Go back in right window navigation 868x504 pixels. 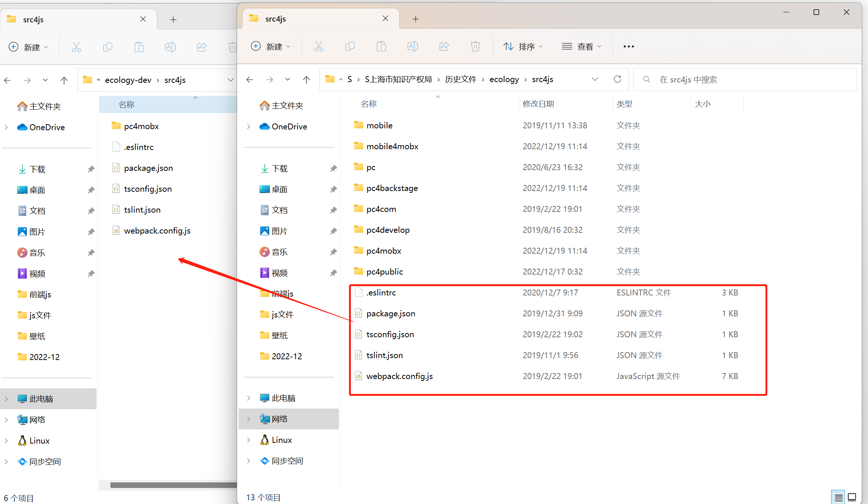(x=250, y=79)
